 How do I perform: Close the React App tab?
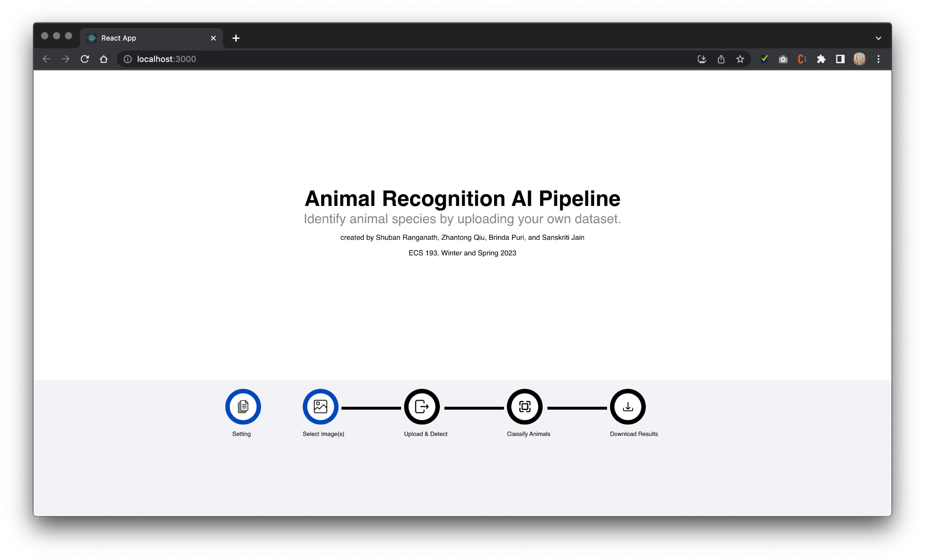tap(213, 38)
